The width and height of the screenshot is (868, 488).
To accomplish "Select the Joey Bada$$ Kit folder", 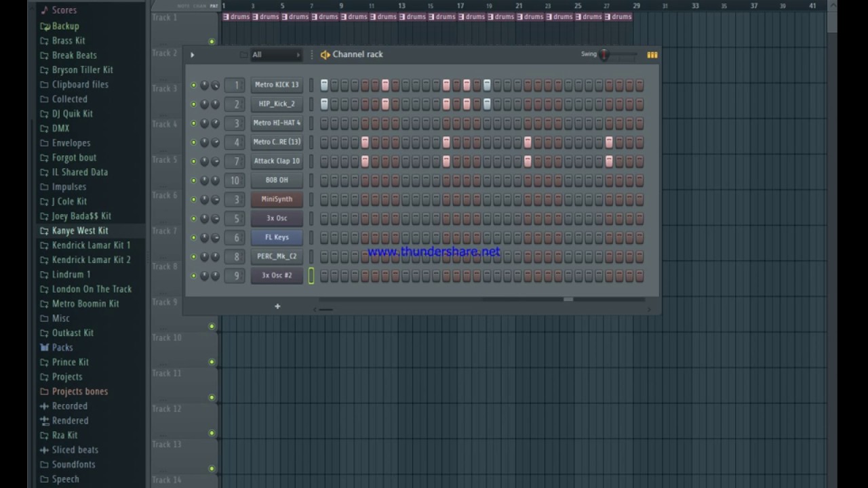I will 81,216.
